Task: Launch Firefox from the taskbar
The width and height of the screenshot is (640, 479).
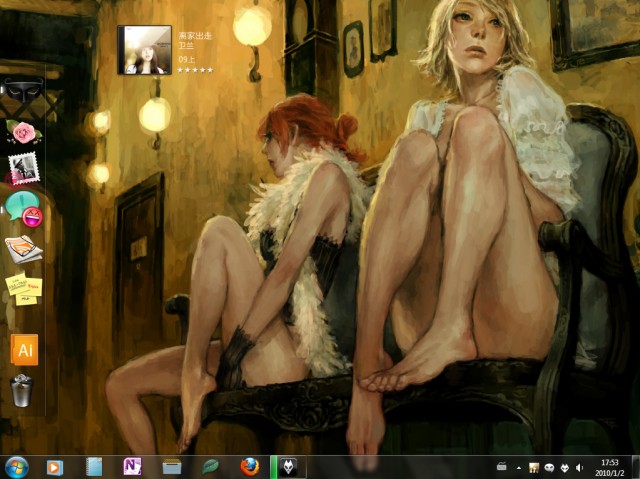Action: (249, 467)
